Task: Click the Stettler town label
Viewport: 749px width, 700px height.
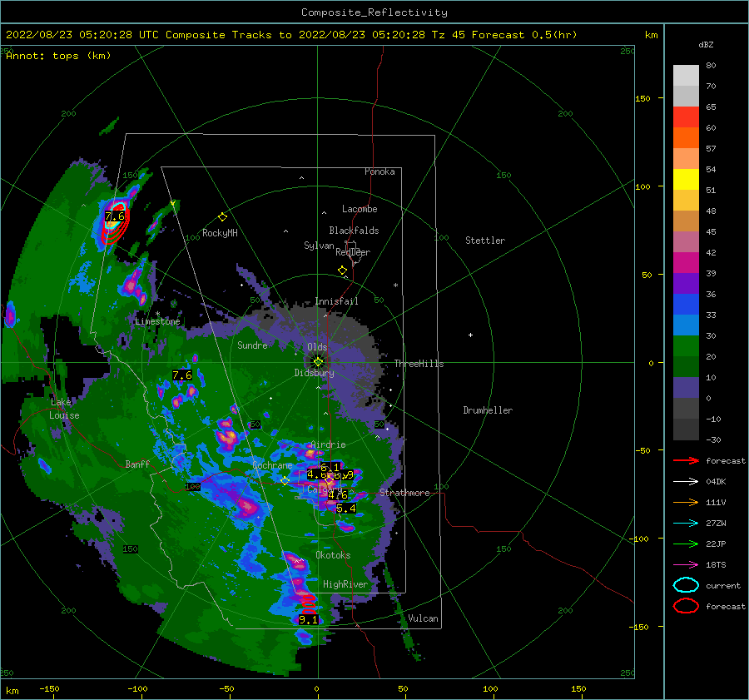Action: pos(485,241)
